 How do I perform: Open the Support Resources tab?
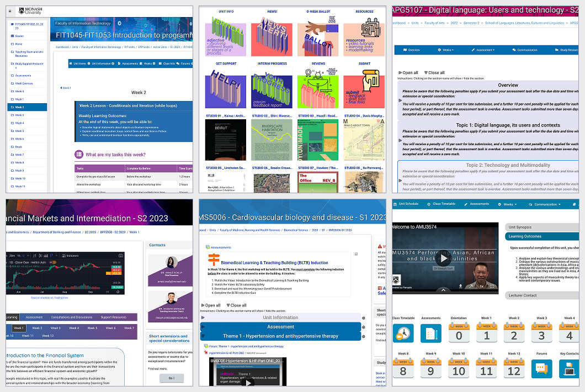tap(114, 317)
